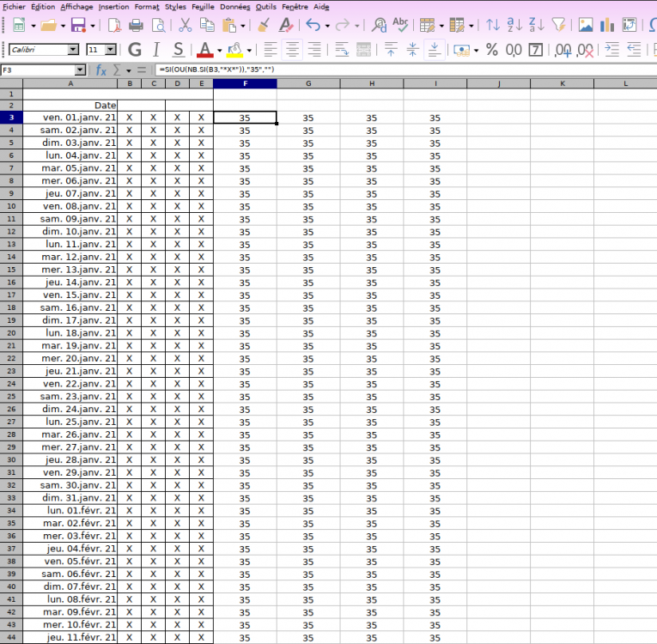Open the Paste options dropdown arrow
657x644 pixels.
pyautogui.click(x=243, y=26)
